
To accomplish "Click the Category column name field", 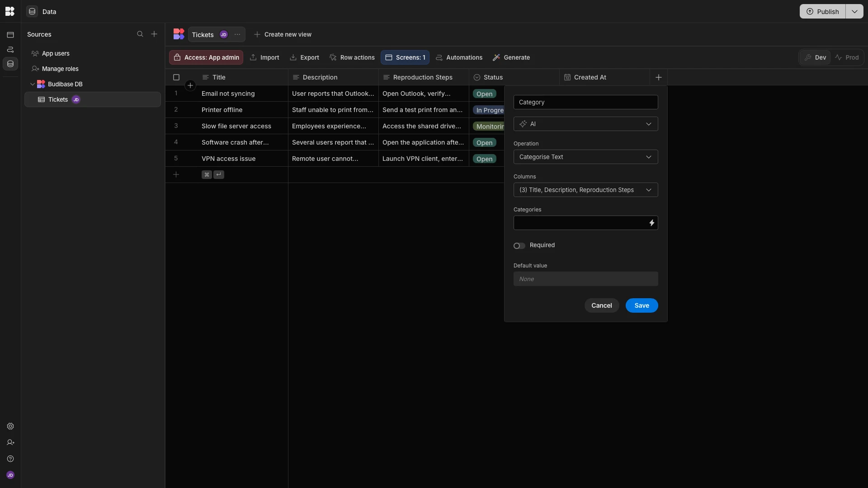I will pyautogui.click(x=585, y=103).
